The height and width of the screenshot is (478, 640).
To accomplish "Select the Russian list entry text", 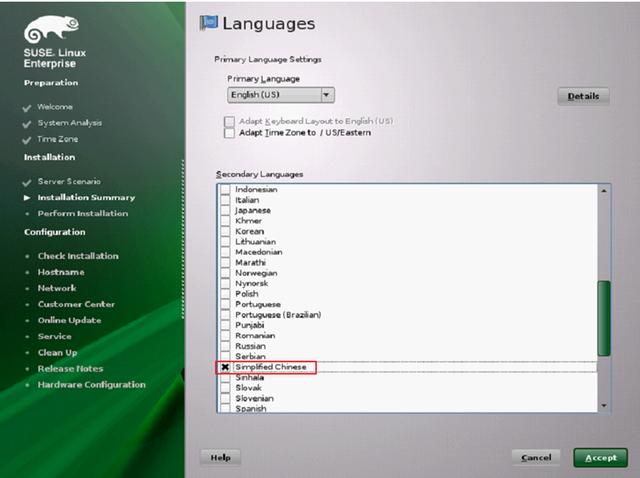I will (250, 346).
